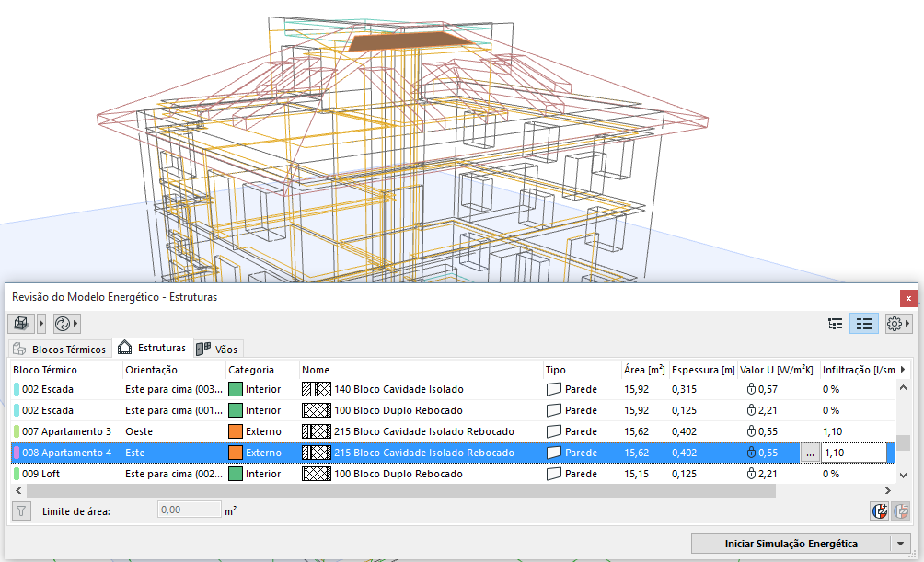This screenshot has width=924, height=562.
Task: Expand the arrow next to refresh icon
Action: coord(75,324)
